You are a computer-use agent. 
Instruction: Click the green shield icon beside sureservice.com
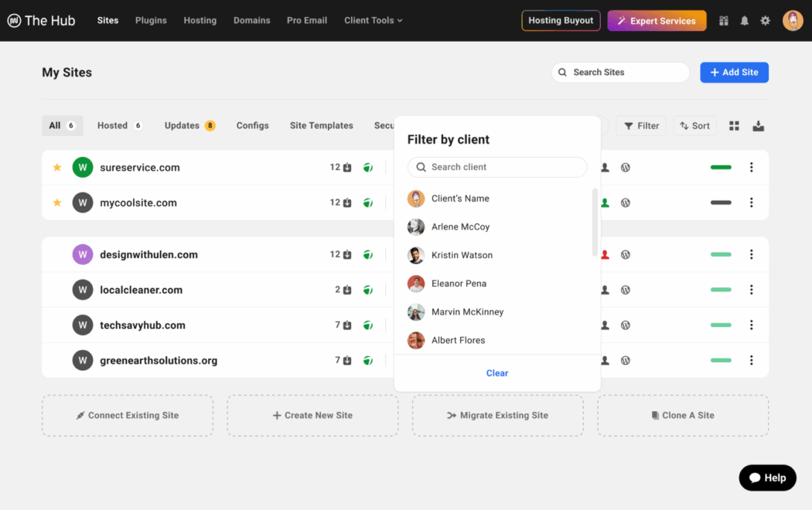(x=368, y=167)
